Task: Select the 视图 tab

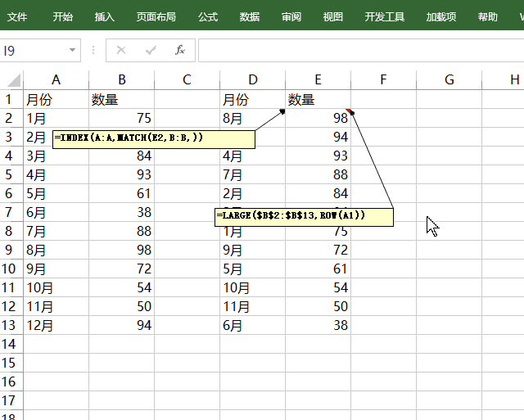Action: (x=333, y=16)
